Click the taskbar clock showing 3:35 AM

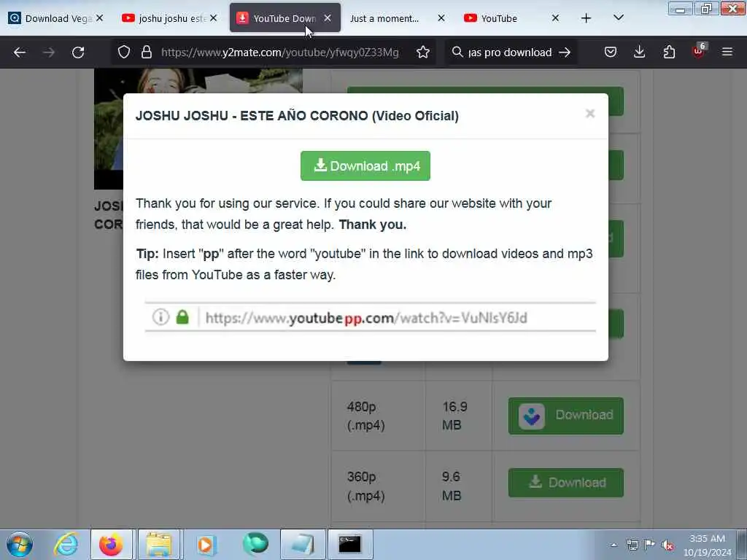click(707, 545)
